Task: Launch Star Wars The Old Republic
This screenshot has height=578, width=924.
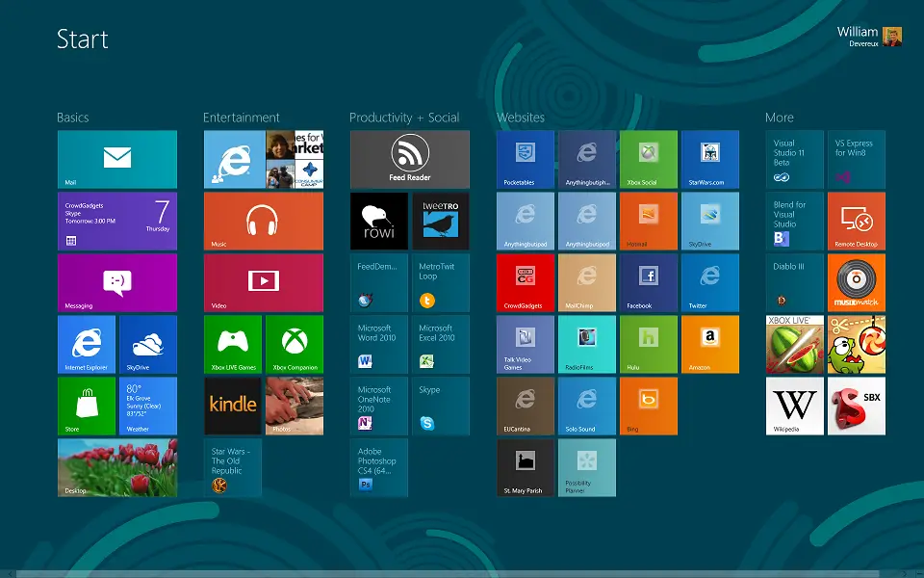Action: (233, 468)
